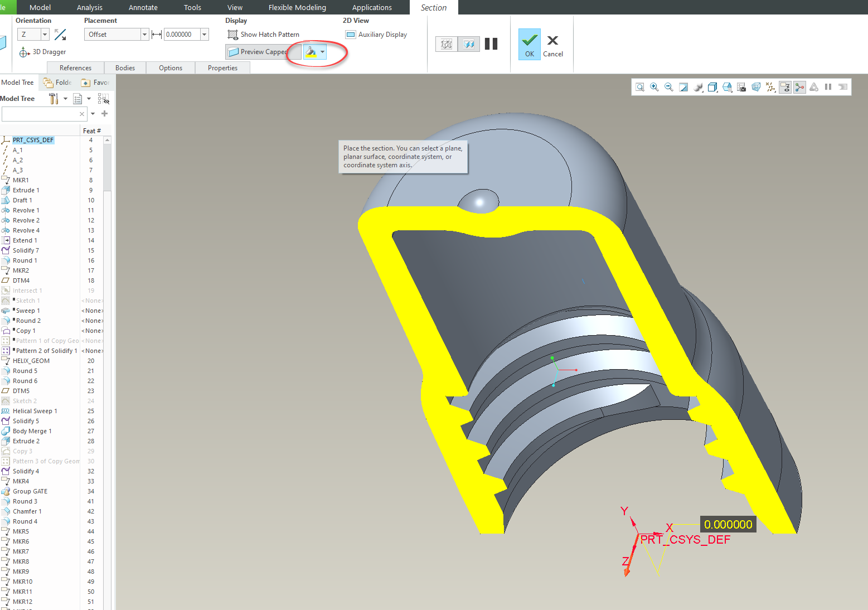
Task: Click the saved orientations view icon
Action: pos(727,87)
